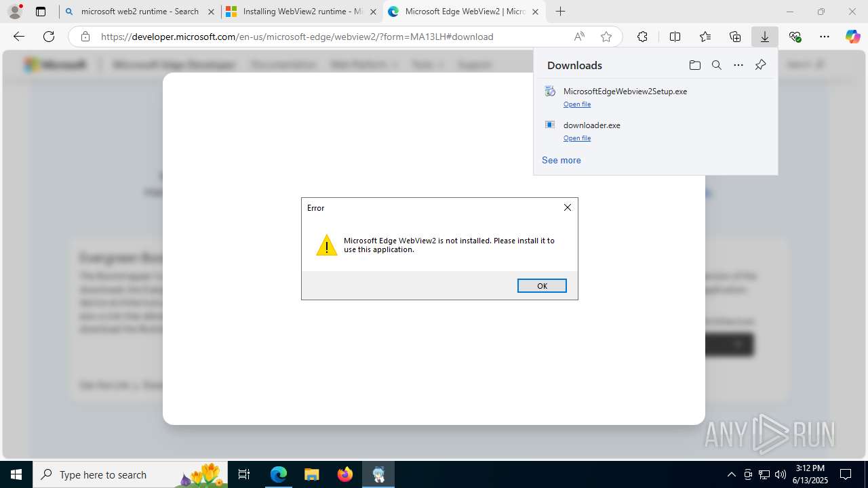Click the profile avatar icon

tap(15, 12)
